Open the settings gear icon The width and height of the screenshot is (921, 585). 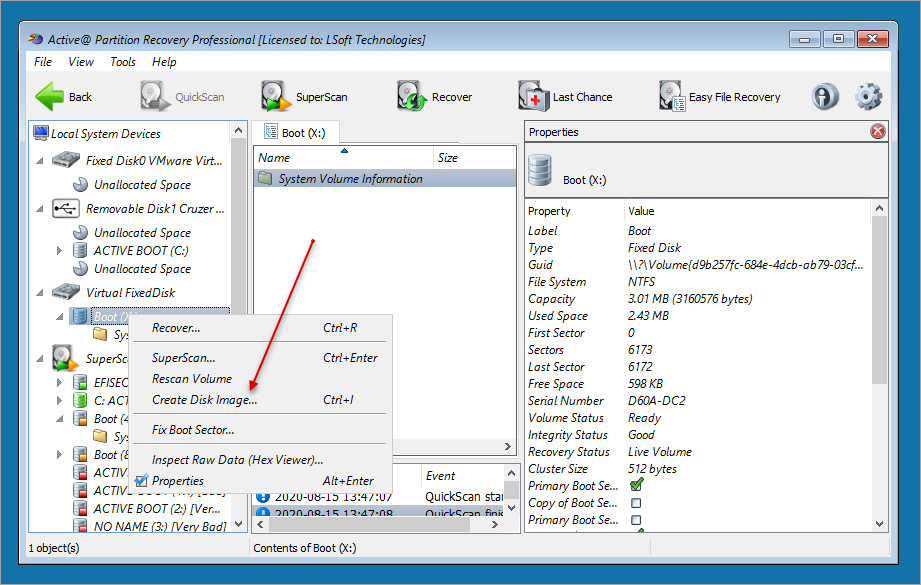pos(868,96)
